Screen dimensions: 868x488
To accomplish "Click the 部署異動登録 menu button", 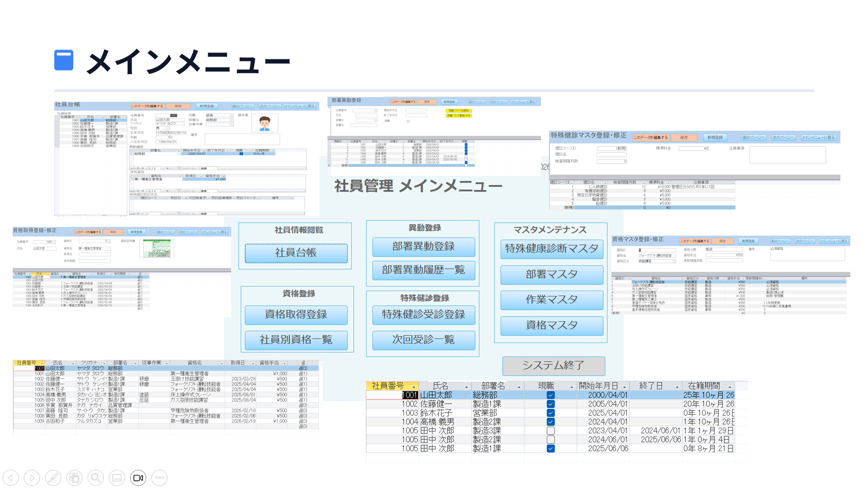I will click(x=423, y=246).
